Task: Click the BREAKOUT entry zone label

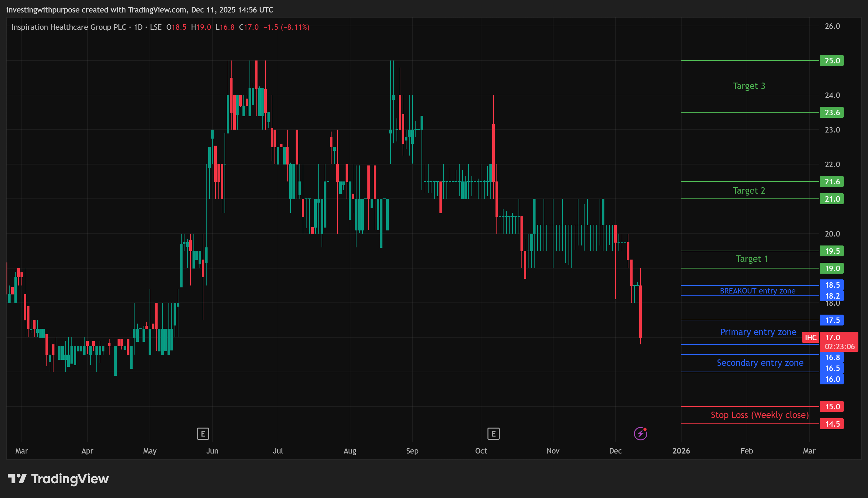Action: [757, 291]
